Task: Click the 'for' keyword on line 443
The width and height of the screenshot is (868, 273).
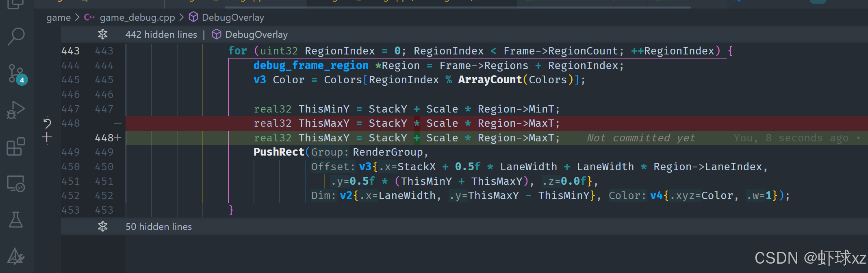Action: pyautogui.click(x=237, y=51)
